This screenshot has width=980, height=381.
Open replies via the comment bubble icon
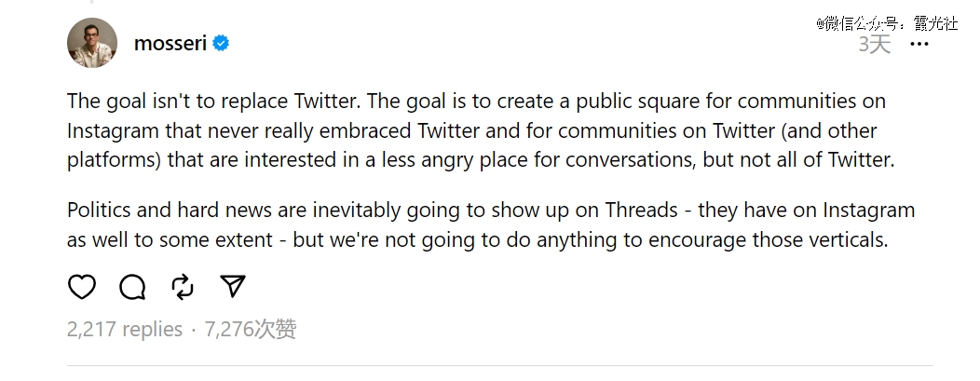[x=132, y=287]
